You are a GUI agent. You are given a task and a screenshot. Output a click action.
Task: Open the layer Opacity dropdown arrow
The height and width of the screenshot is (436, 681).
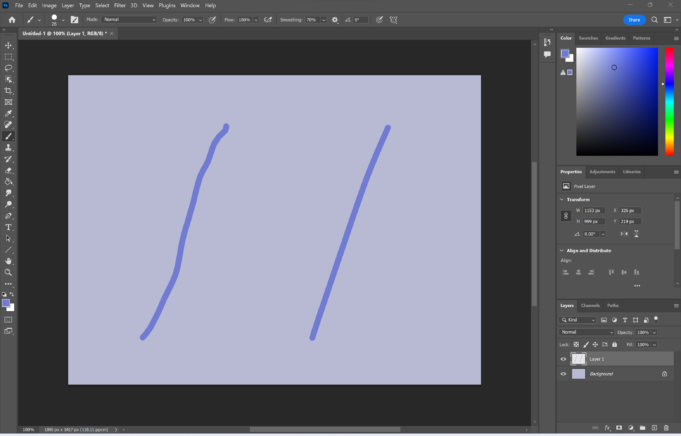(654, 333)
